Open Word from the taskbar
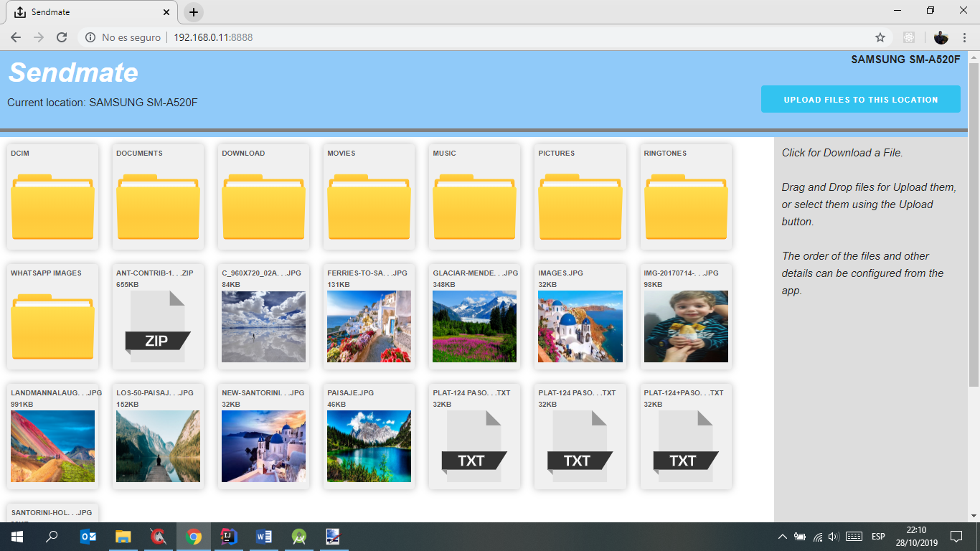This screenshot has height=551, width=980. 264,537
